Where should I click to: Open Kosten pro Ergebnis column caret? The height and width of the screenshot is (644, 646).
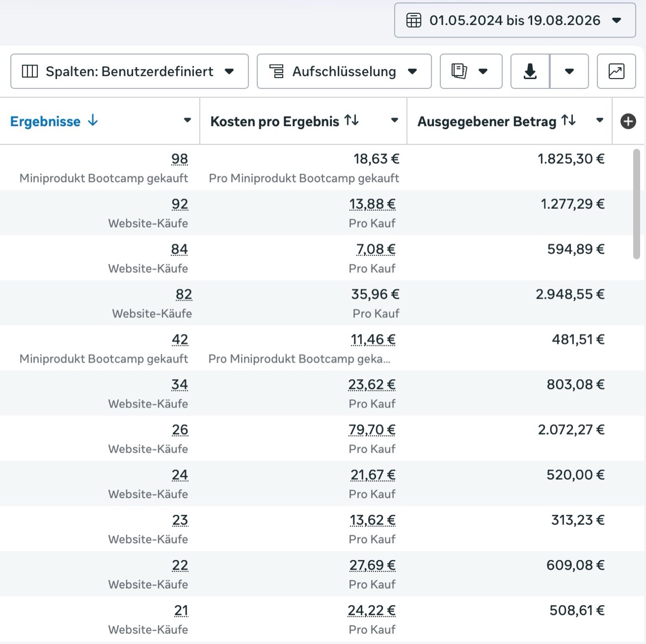[395, 120]
